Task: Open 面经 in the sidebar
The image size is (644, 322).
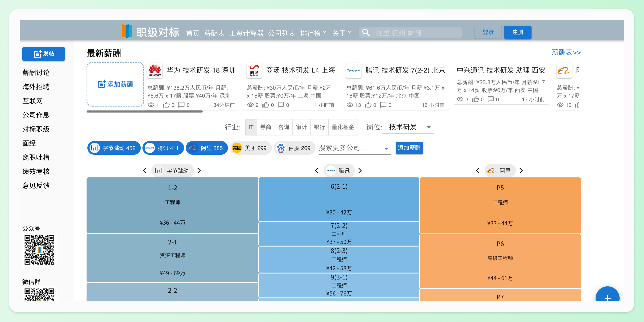Action: [x=29, y=143]
